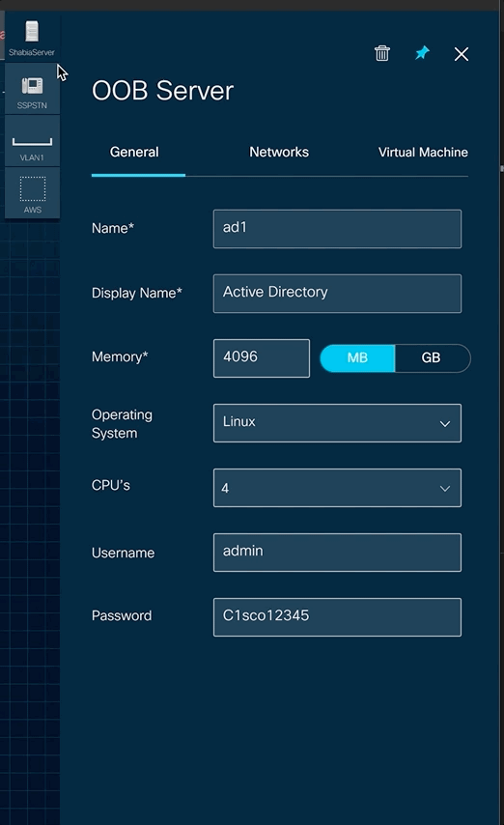Switch to the General tab

pyautogui.click(x=134, y=152)
